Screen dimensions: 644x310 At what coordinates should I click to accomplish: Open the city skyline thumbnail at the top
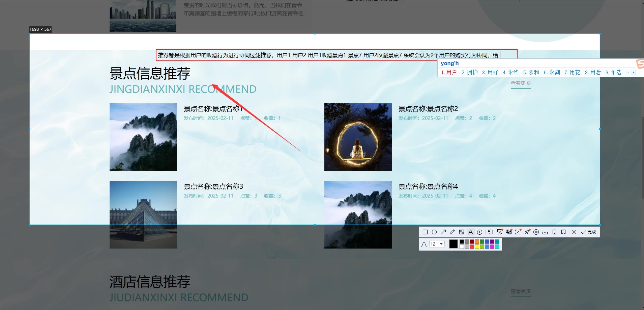pyautogui.click(x=143, y=16)
